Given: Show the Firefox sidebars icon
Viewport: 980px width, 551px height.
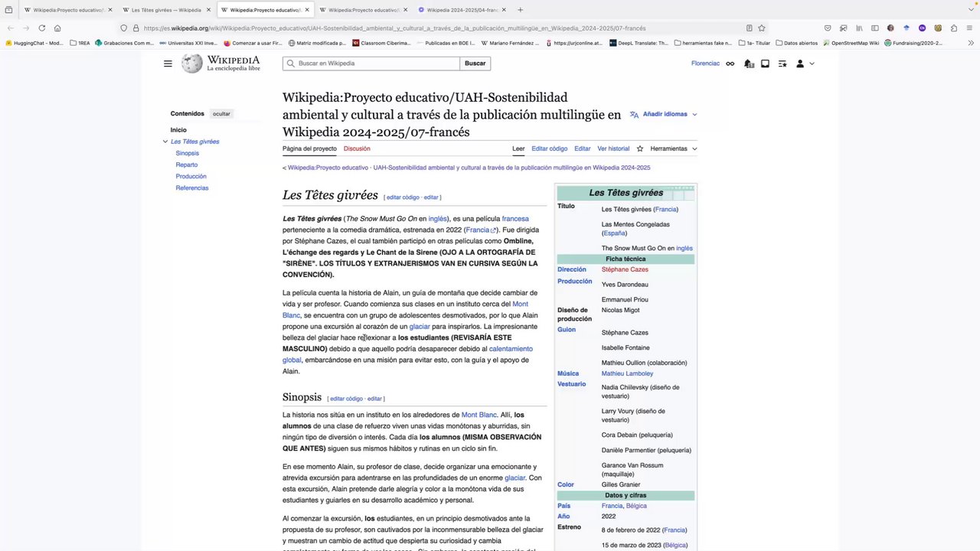Looking at the screenshot, I should [x=874, y=28].
